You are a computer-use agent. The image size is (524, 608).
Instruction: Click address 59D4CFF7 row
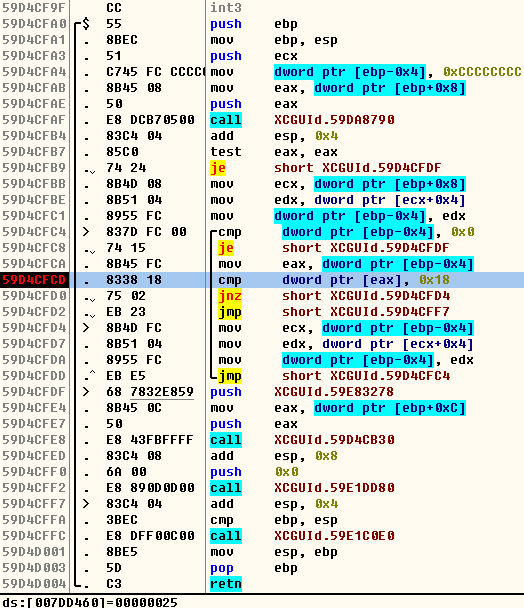click(34, 504)
